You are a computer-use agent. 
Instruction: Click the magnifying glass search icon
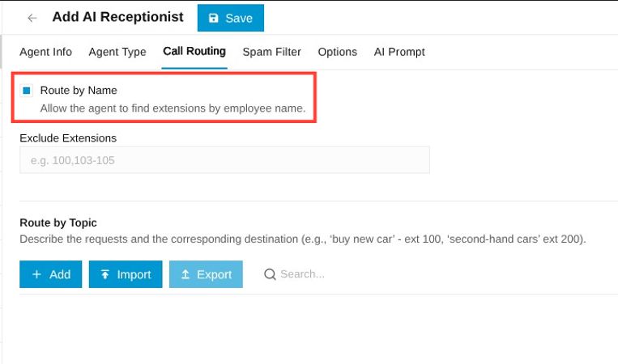[270, 274]
